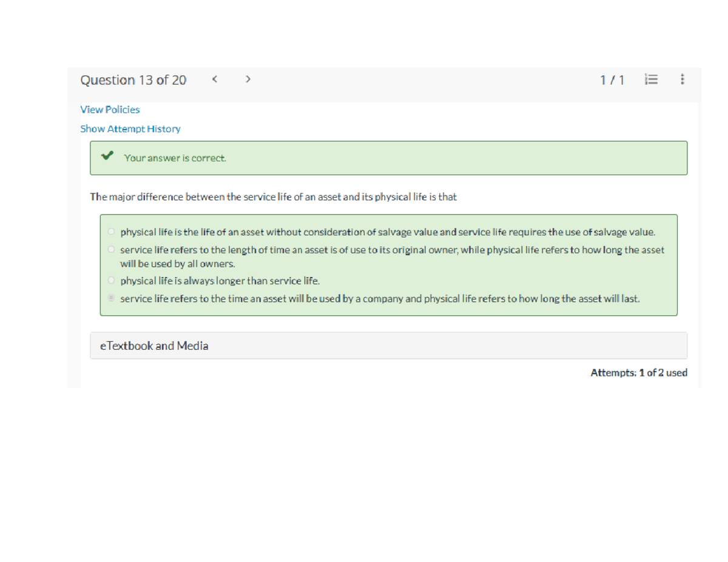Open the question list icon
This screenshot has width=728, height=562.
coord(652,79)
